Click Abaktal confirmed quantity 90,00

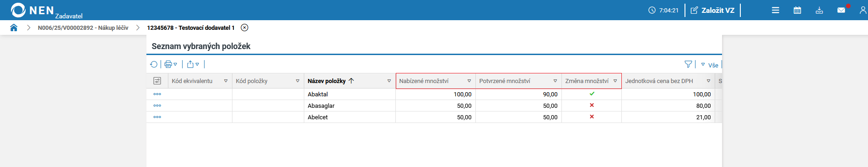tap(550, 94)
